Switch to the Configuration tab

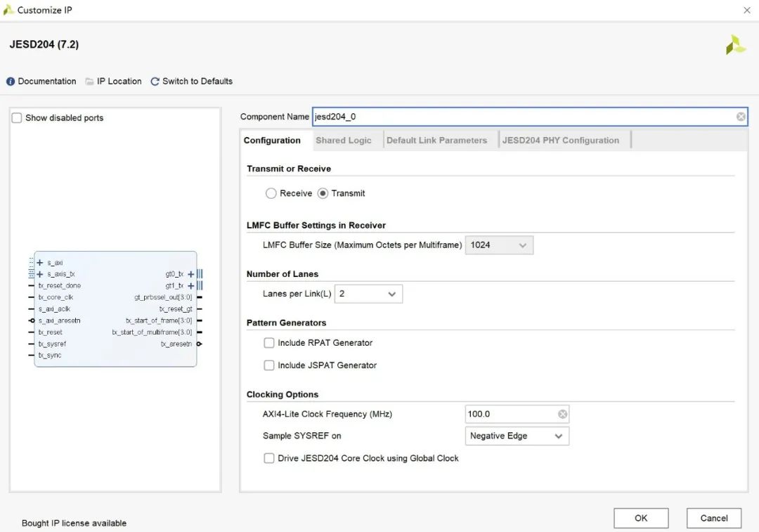coord(272,141)
